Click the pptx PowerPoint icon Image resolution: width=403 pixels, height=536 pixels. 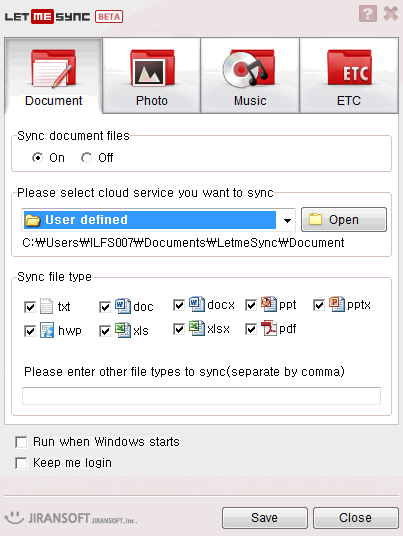[337, 304]
